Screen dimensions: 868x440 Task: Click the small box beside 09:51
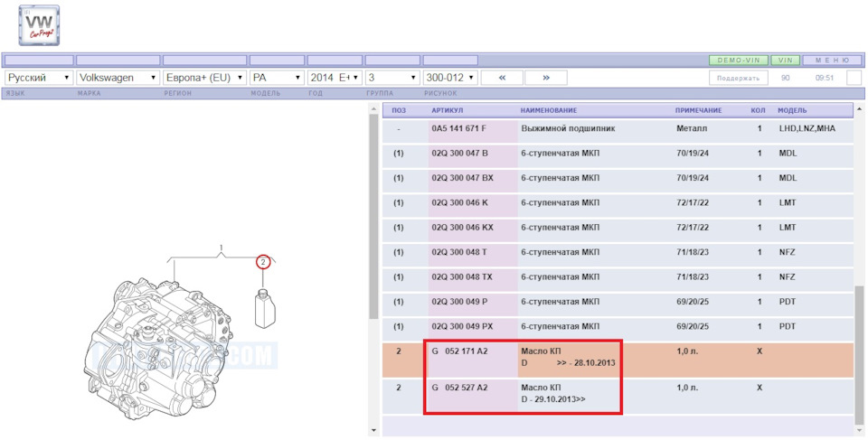[x=854, y=78]
